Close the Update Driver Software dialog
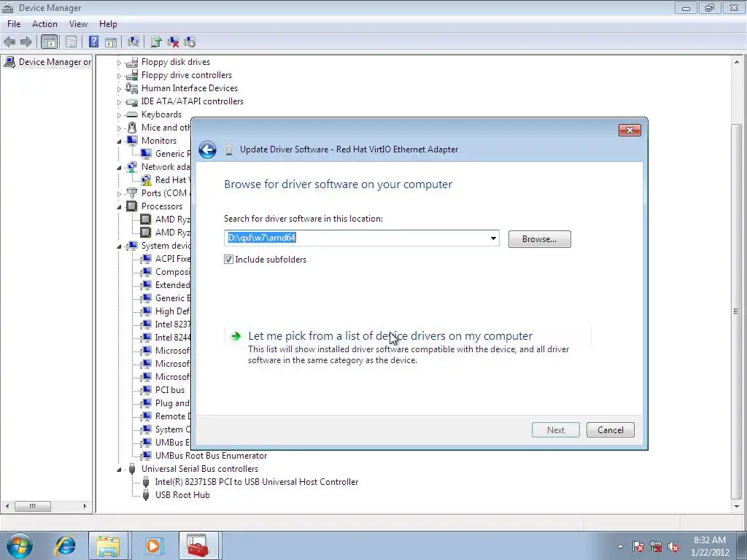The width and height of the screenshot is (747, 560). (x=630, y=130)
